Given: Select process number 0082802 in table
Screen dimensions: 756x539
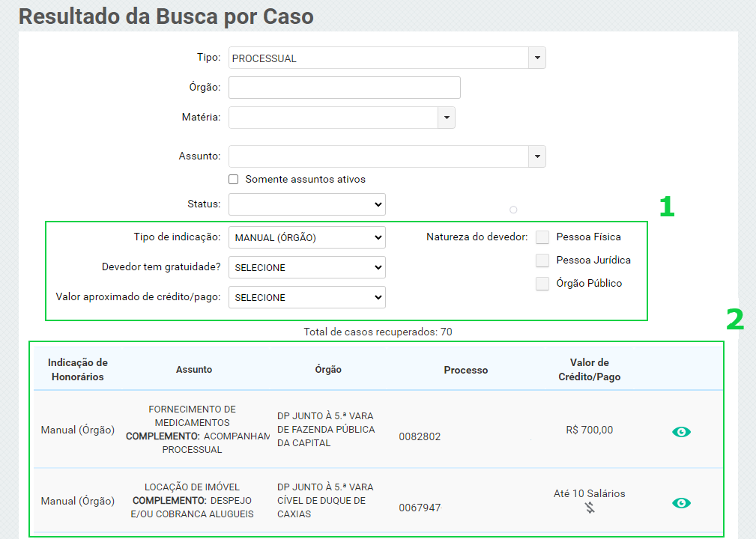Looking at the screenshot, I should [x=420, y=436].
